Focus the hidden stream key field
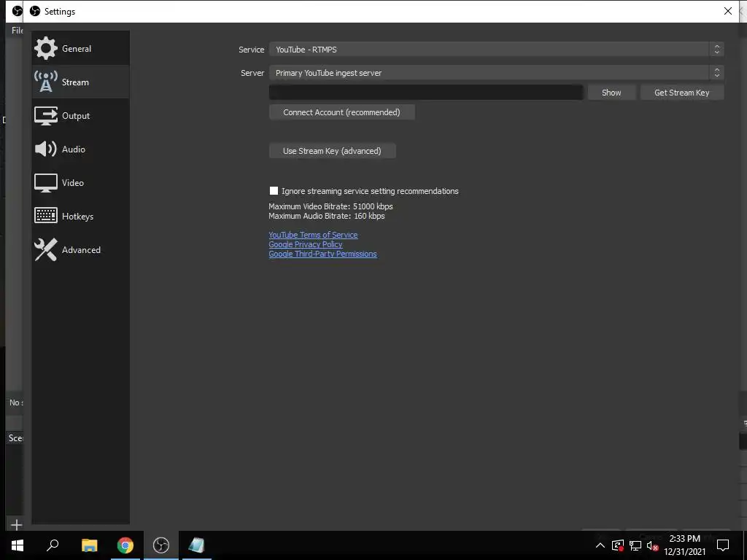747x560 pixels. pos(426,93)
